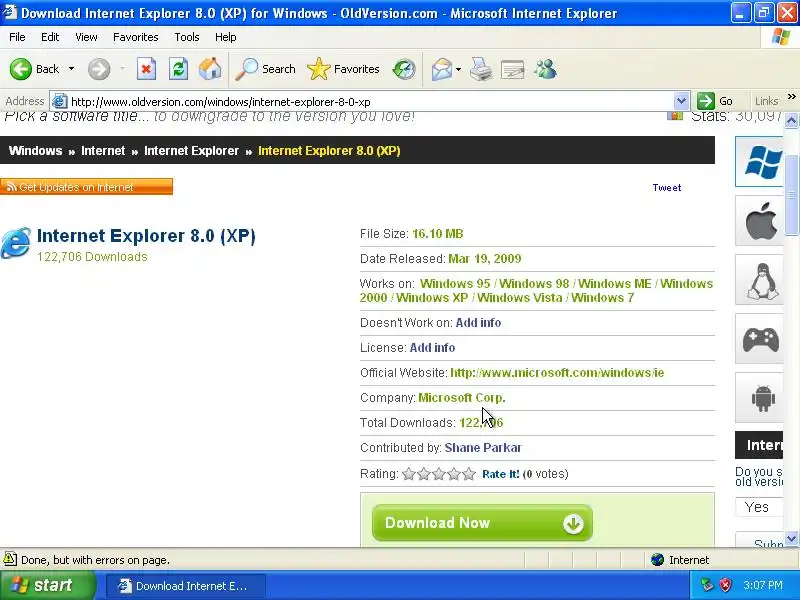
Task: Click the network tray icon beside the clock
Action: (x=707, y=585)
